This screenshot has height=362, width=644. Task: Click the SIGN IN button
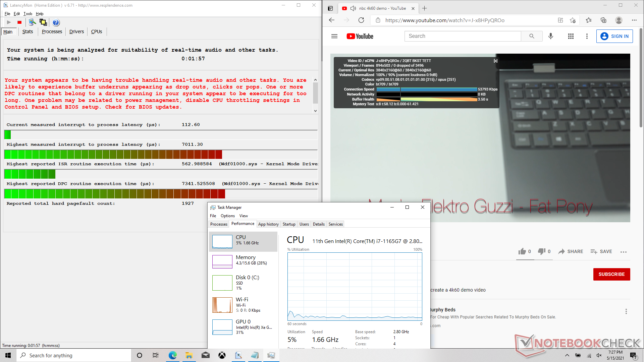[614, 36]
